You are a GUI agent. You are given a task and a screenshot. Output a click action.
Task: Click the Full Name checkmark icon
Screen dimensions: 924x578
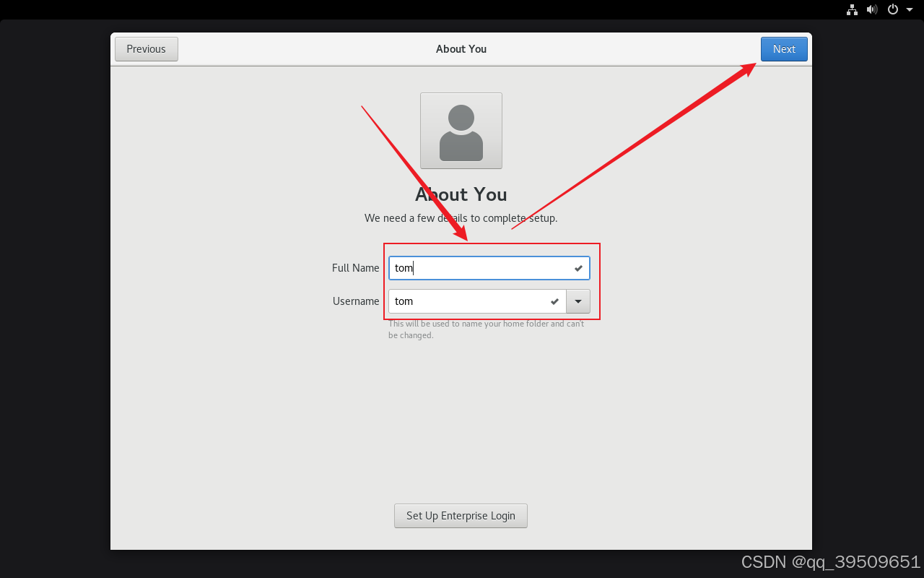(x=578, y=268)
